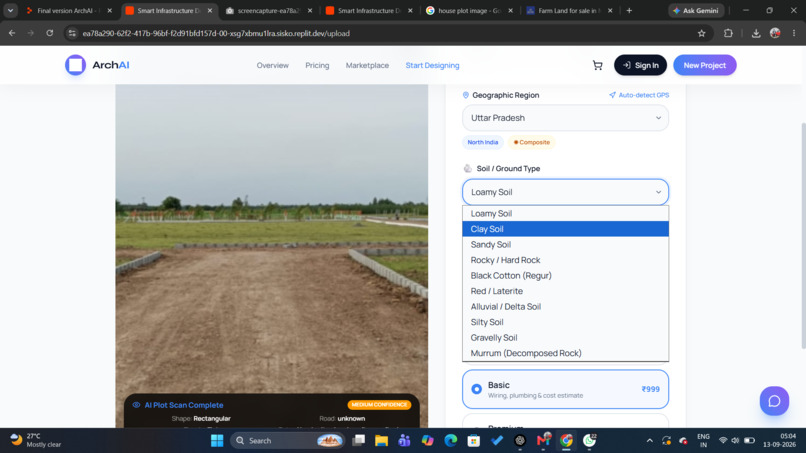Go to Overview nav item

[x=272, y=65]
